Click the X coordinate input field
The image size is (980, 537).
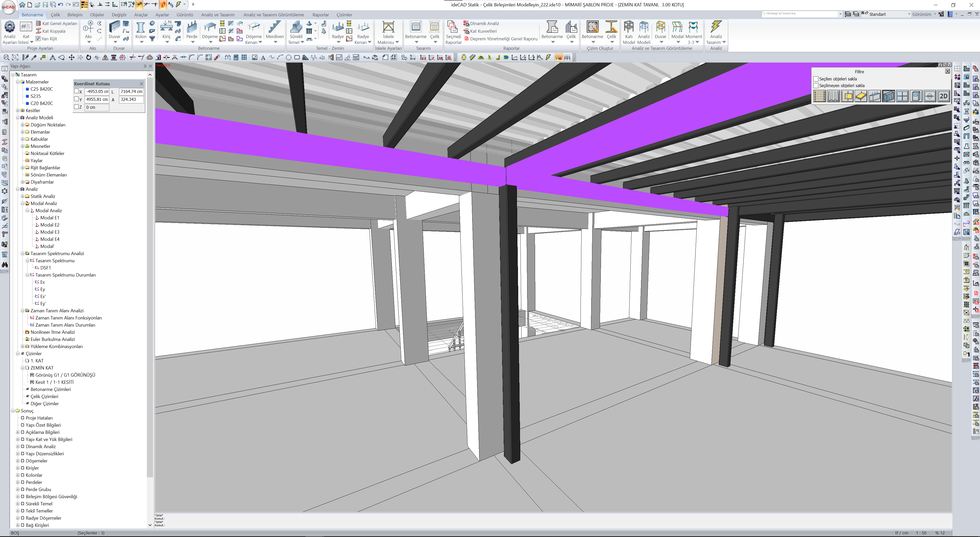(x=97, y=92)
